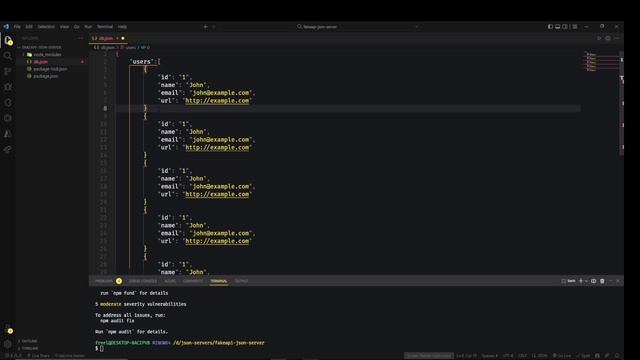Open the Terminal menu
Screen dimensions: 640x360
105,27
